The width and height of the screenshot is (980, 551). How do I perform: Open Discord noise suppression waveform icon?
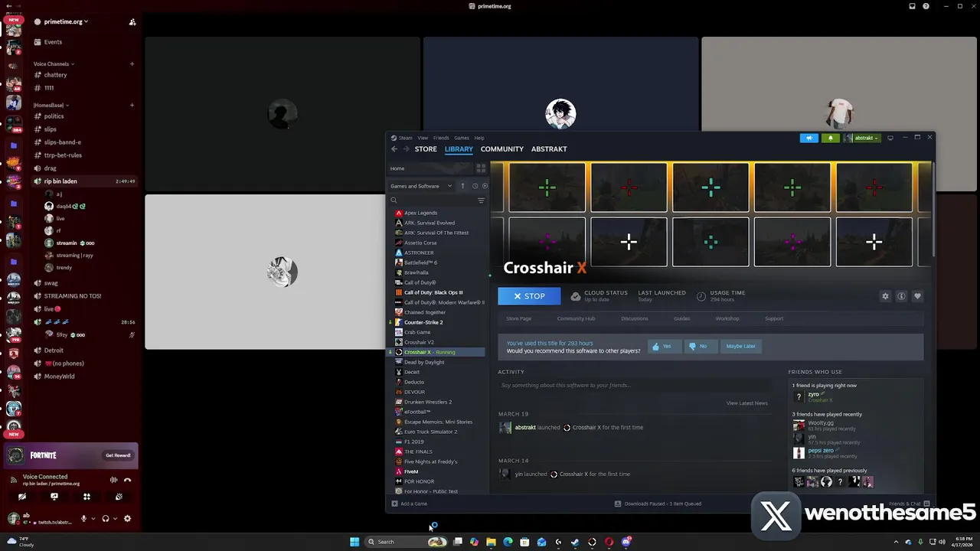(113, 480)
